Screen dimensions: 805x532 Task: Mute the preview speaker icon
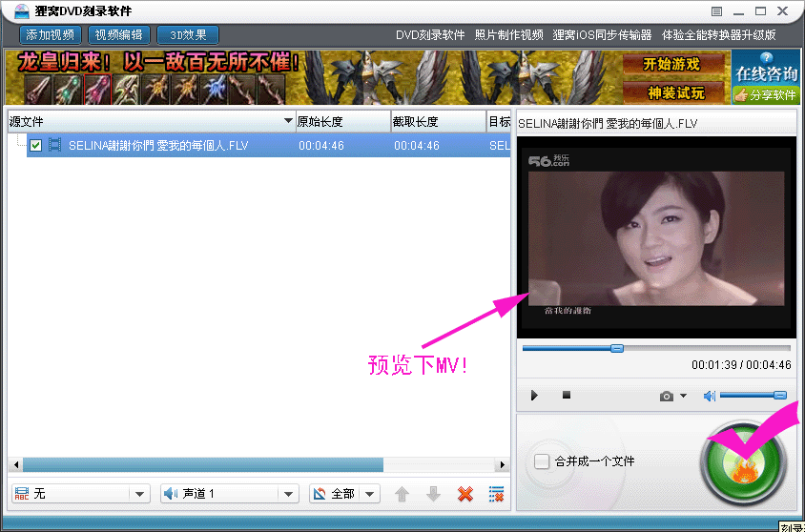[709, 396]
